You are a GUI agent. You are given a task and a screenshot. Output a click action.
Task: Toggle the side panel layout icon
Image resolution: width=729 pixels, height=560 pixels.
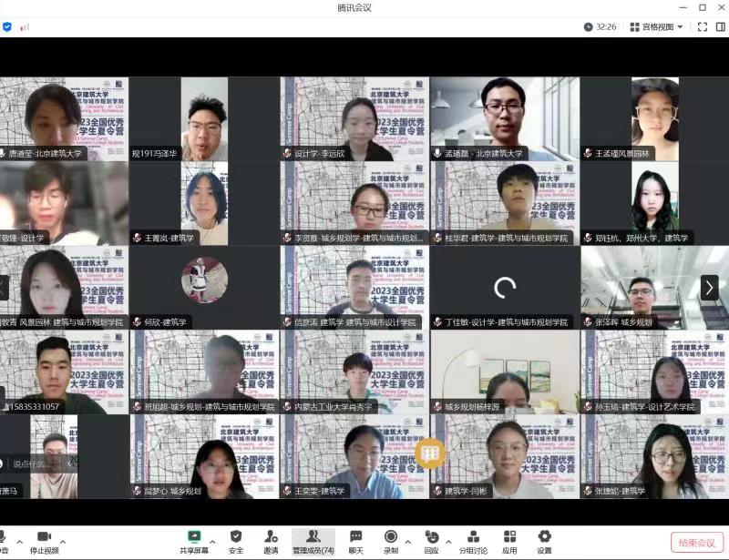point(720,27)
